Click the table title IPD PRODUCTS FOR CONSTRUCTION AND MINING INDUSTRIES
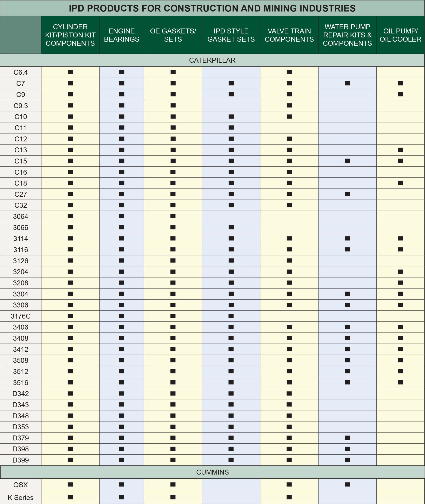 tap(212, 8)
